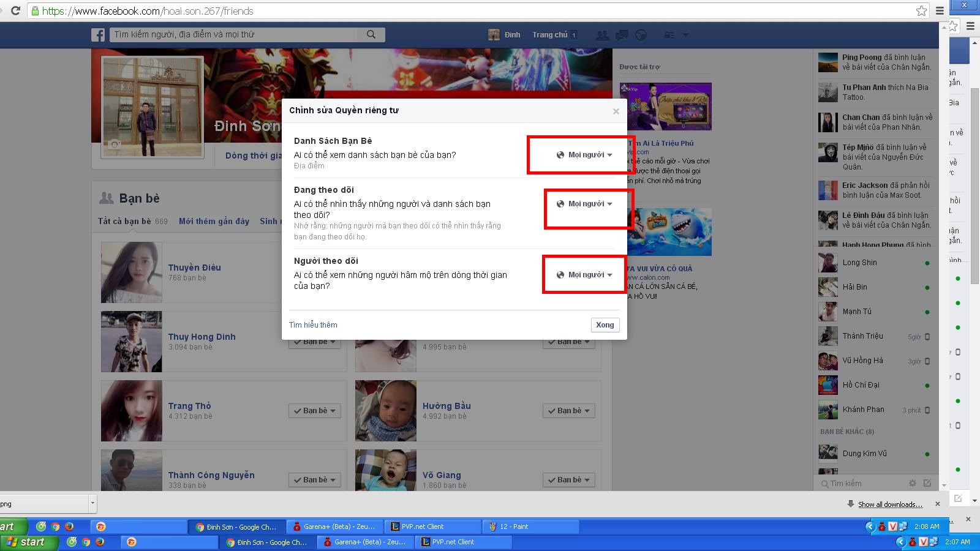The image size is (980, 551).
Task: Click the Facebook logo icon
Action: pos(98,35)
